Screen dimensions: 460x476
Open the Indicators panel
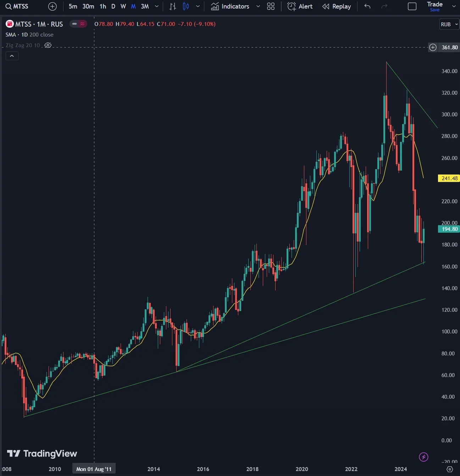pos(230,6)
